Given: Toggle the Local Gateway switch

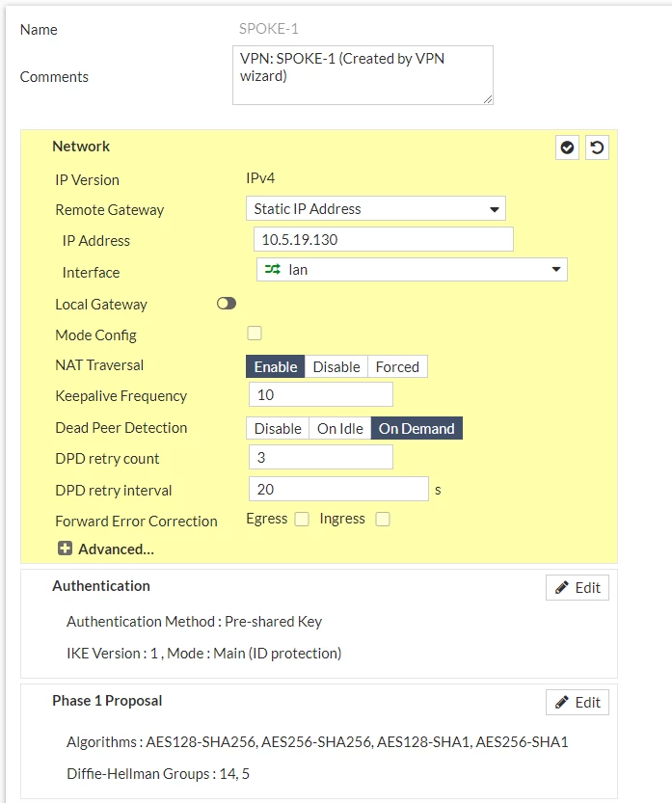Looking at the screenshot, I should coord(227,304).
